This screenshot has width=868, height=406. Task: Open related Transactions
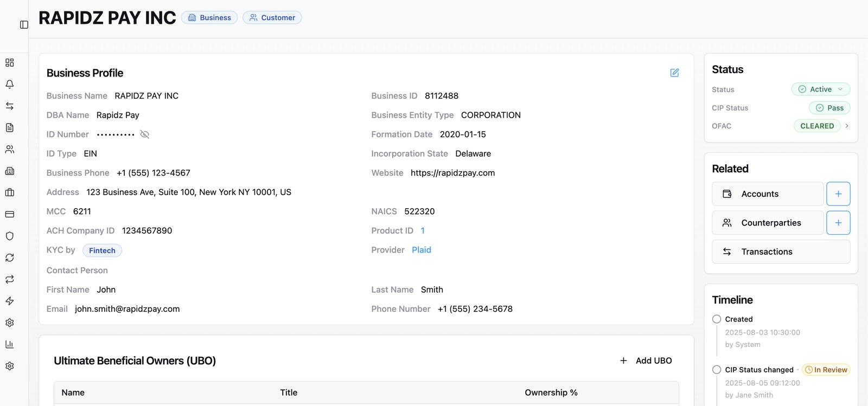click(x=781, y=252)
